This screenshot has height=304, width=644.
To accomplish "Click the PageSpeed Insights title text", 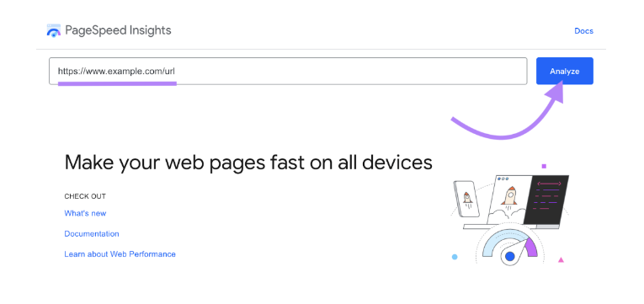I will 119,30.
